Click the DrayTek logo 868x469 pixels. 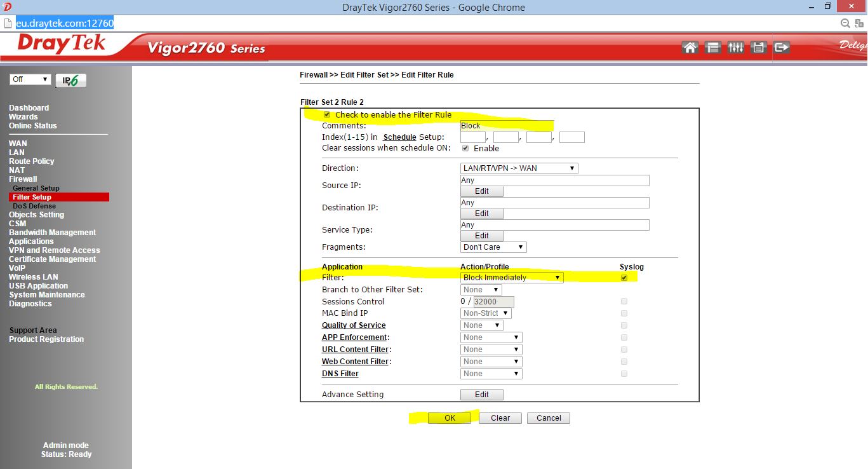[x=62, y=44]
